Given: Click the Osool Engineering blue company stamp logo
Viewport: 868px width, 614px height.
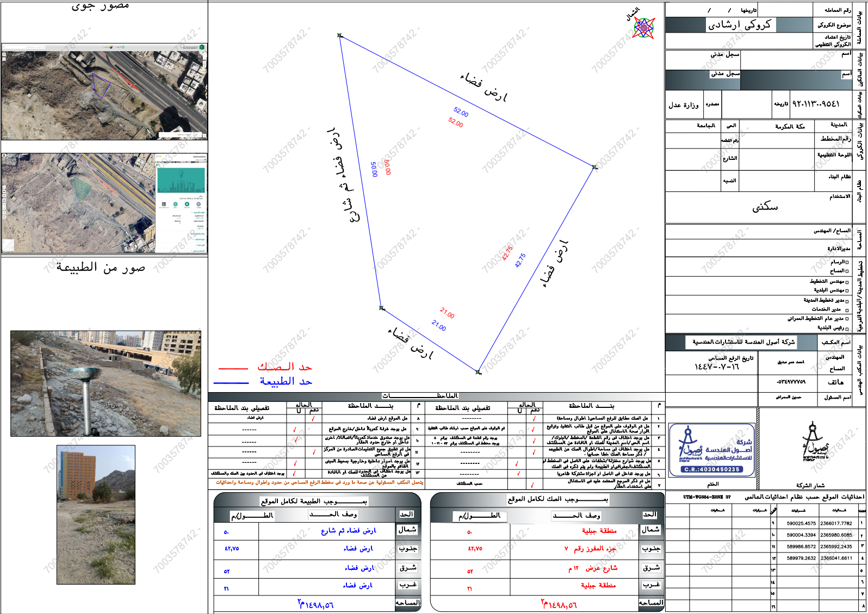Looking at the screenshot, I should coord(712,450).
